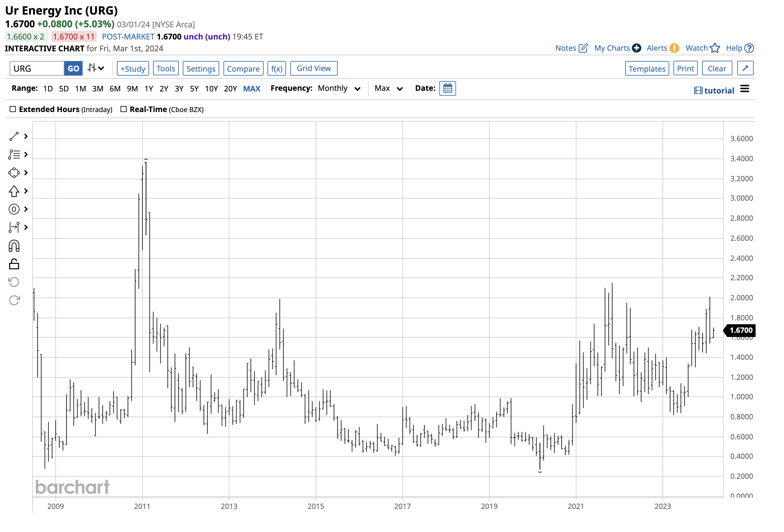This screenshot has height=532, width=784.
Task: Open the chart tutorial video link
Action: click(x=714, y=90)
